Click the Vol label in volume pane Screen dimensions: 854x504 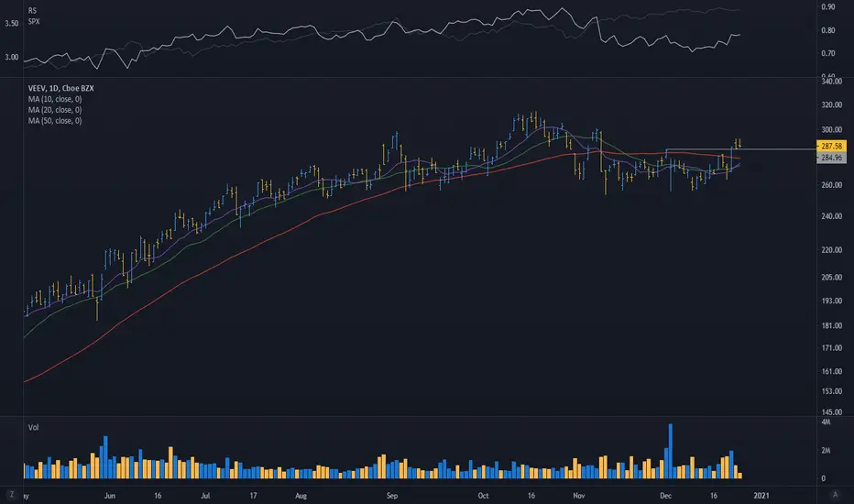click(x=33, y=427)
